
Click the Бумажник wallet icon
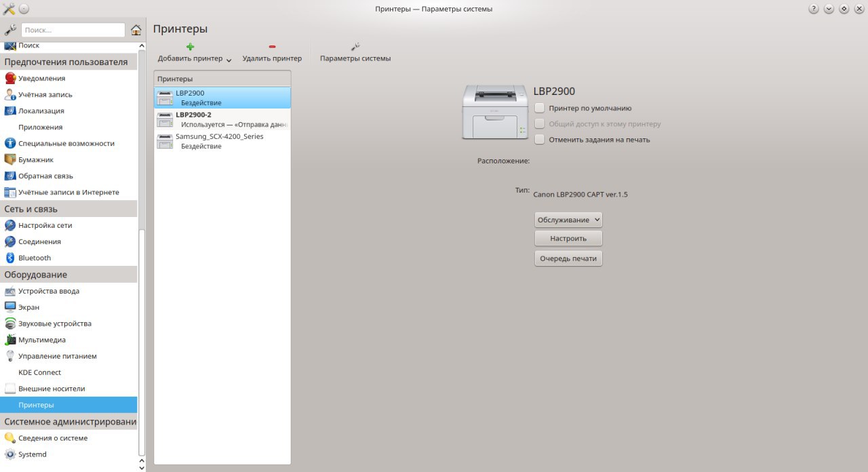tap(10, 159)
